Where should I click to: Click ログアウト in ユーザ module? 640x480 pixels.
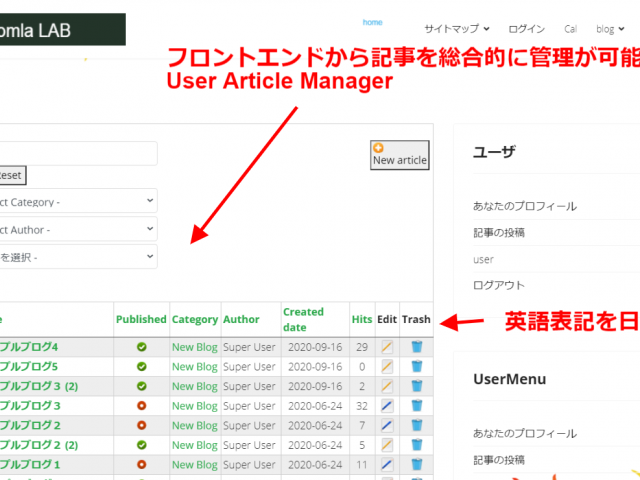point(499,285)
